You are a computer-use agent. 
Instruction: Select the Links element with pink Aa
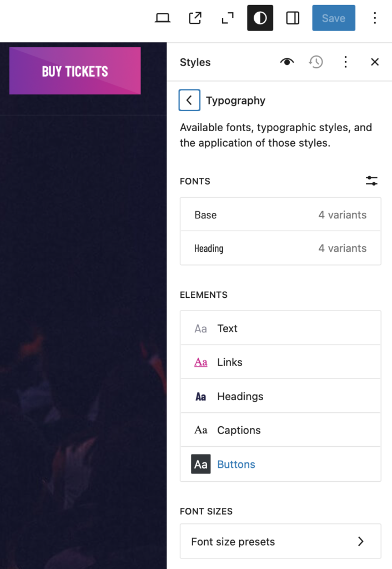280,362
